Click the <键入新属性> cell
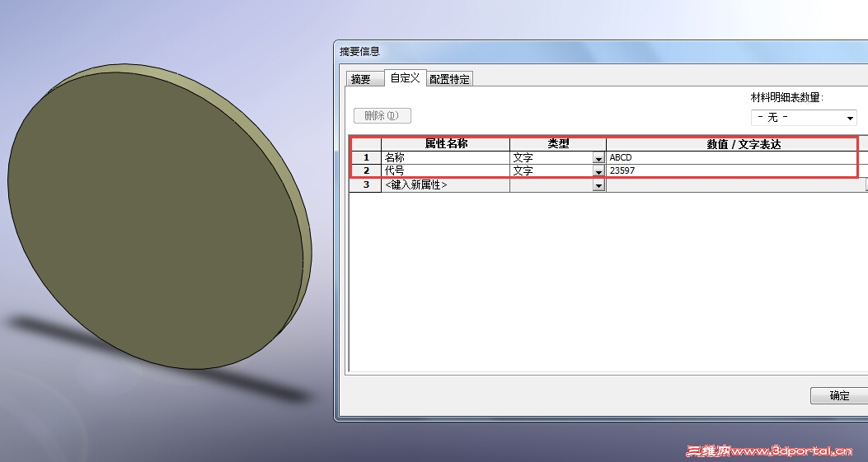This screenshot has height=462, width=868. coord(446,184)
